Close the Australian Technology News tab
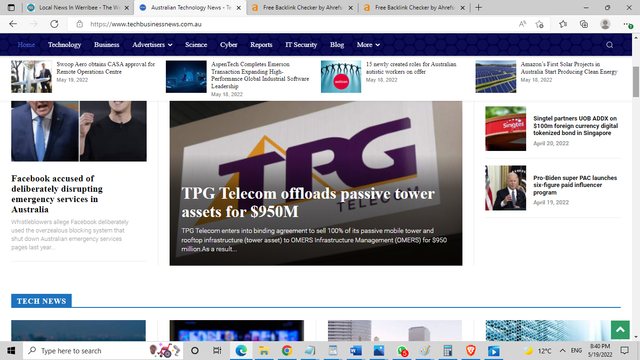 coord(239,8)
